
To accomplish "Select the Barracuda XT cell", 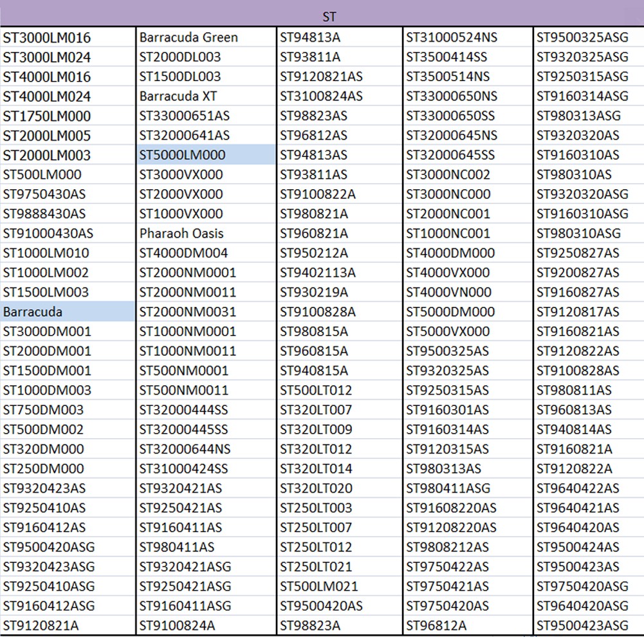I will tap(206, 96).
